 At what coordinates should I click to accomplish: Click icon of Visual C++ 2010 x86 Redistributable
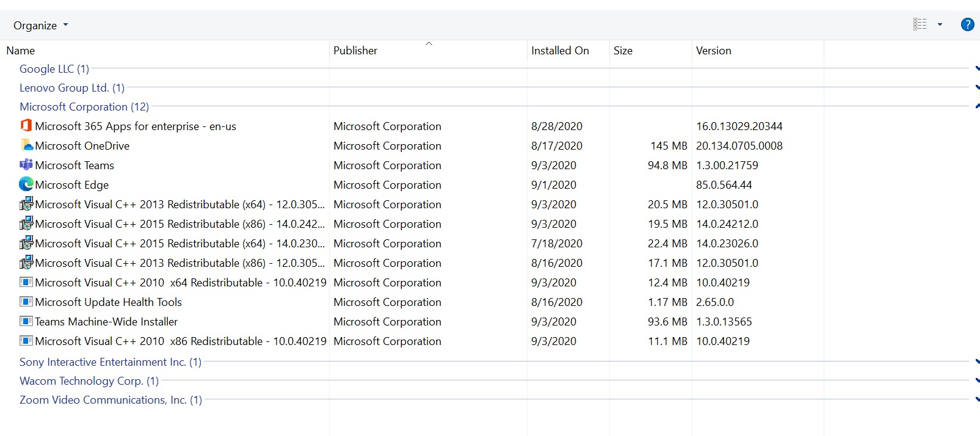click(x=26, y=341)
